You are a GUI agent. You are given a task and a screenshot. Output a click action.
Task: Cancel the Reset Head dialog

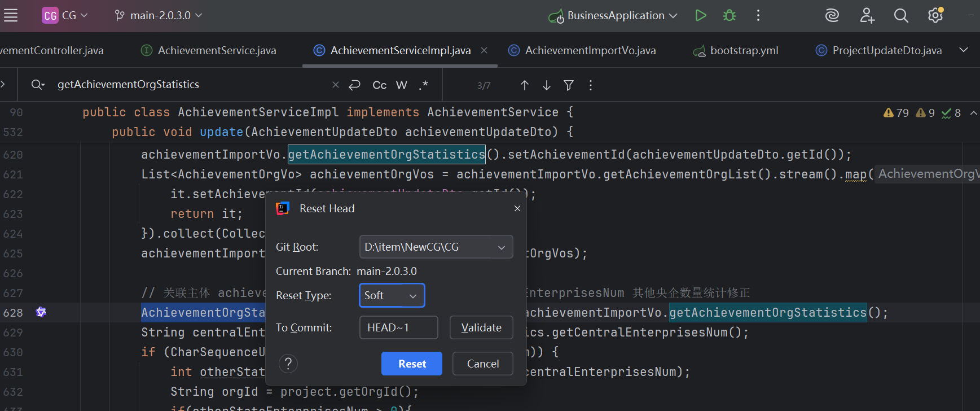point(483,364)
